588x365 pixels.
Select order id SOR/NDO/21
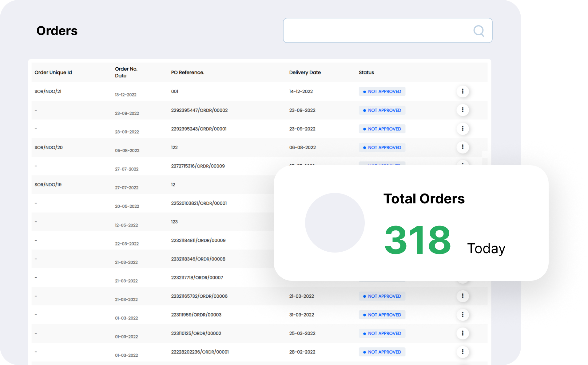48,91
